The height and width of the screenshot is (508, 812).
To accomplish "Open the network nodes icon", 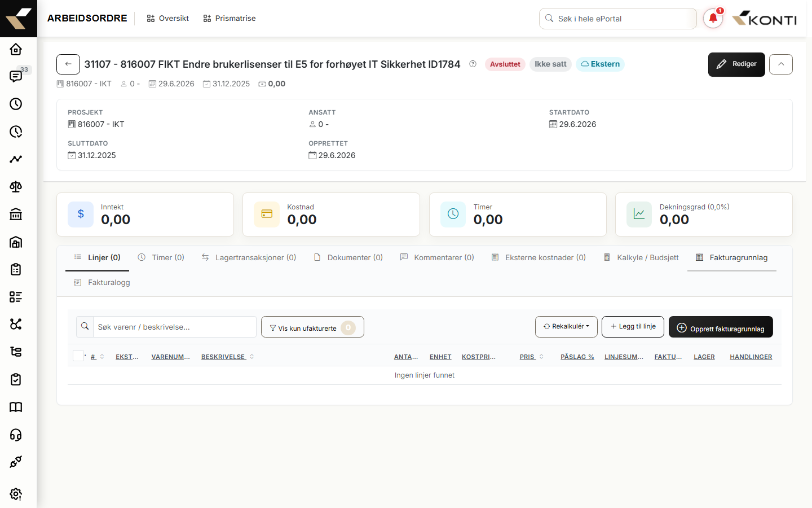I will pyautogui.click(x=16, y=324).
